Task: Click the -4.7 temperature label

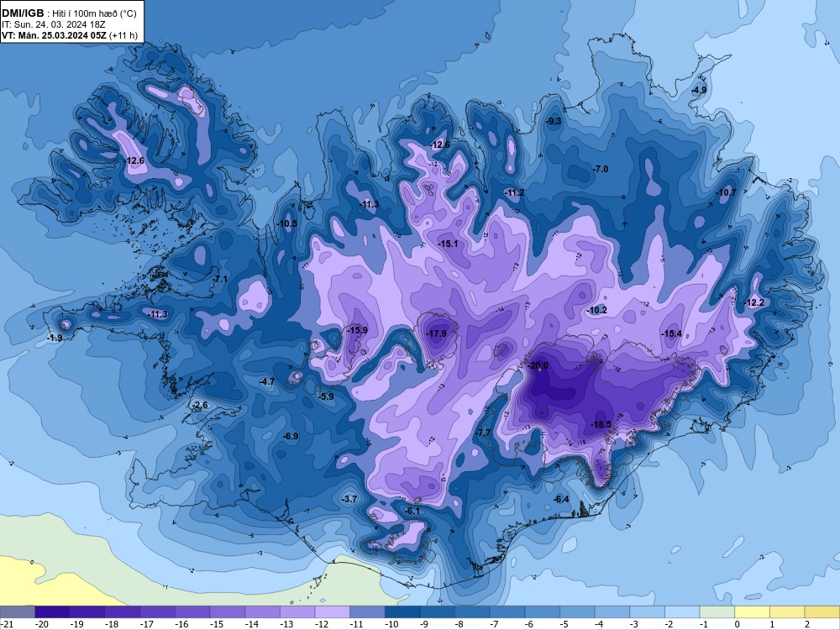Action: [x=267, y=381]
